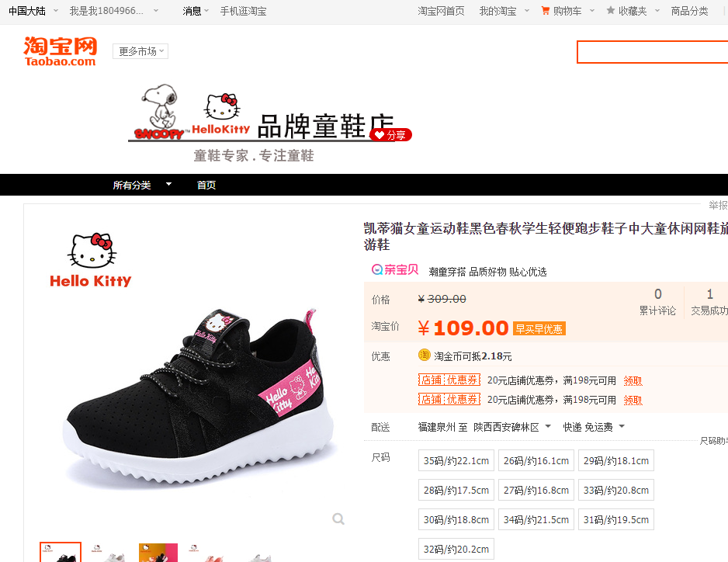Select size 31码/约19.5cm
The width and height of the screenshot is (728, 562).
(616, 519)
